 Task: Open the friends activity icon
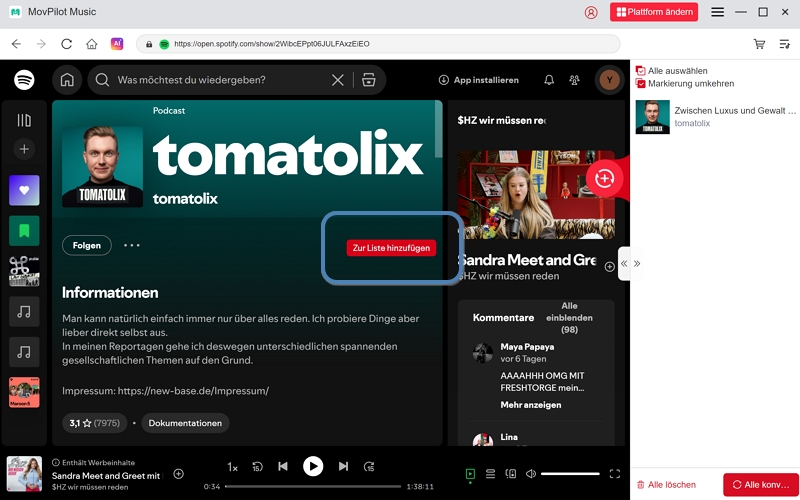pos(574,80)
